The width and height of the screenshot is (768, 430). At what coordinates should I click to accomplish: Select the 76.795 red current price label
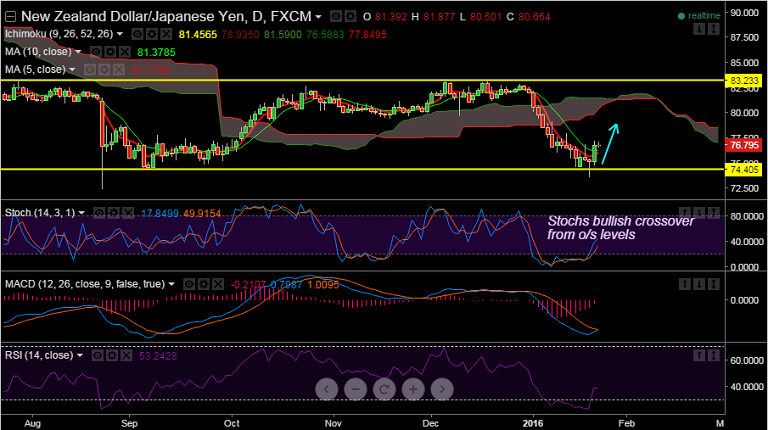(743, 145)
